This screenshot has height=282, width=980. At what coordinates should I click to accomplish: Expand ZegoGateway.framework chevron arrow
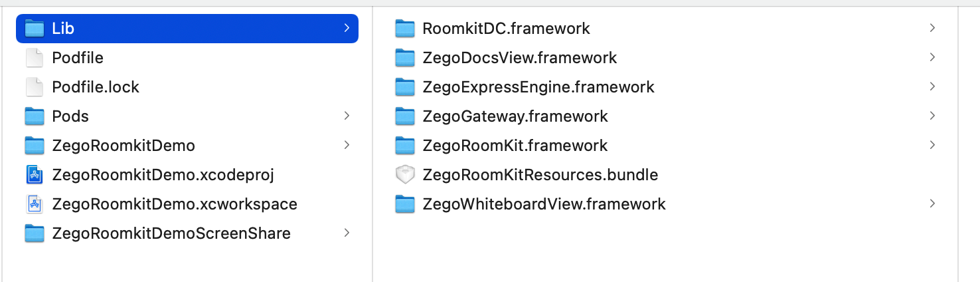click(933, 116)
